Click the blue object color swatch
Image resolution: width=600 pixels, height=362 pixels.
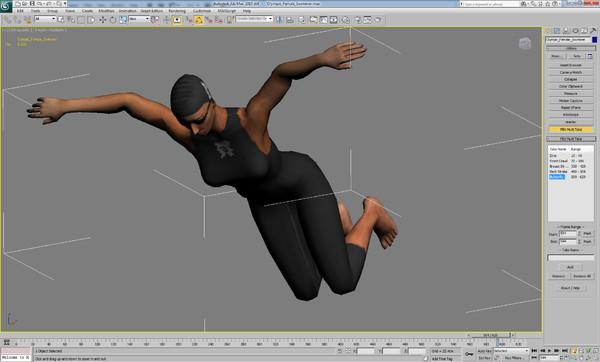pyautogui.click(x=594, y=40)
